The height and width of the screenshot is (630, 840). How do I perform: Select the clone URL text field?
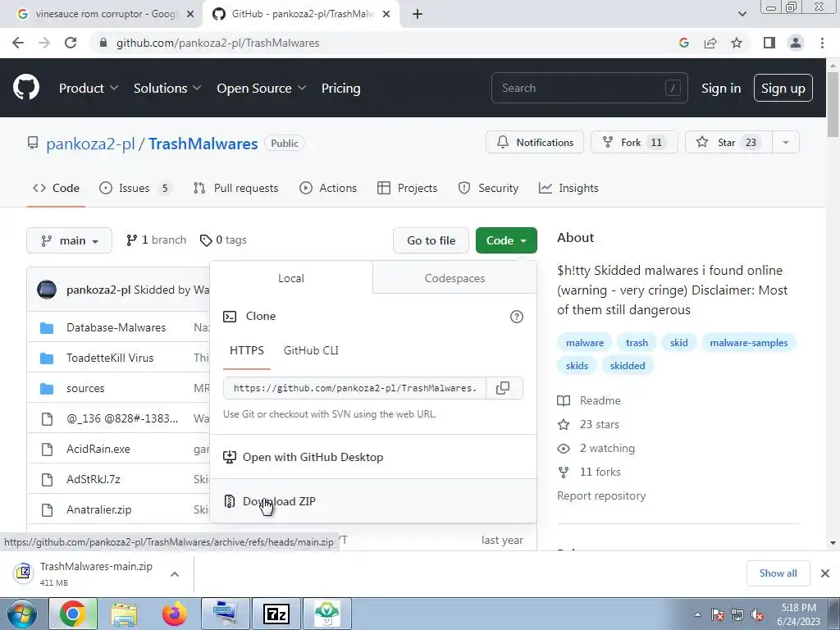(x=354, y=388)
